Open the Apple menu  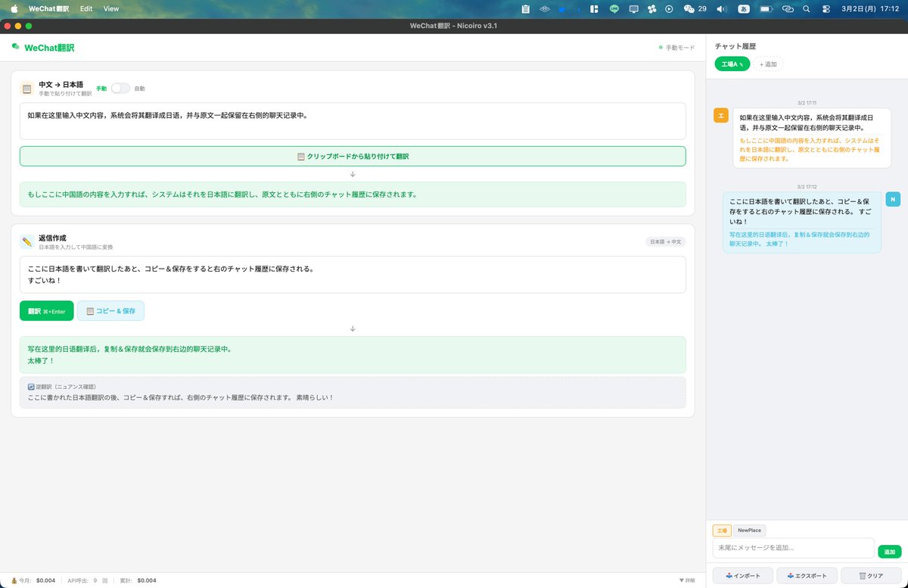[13, 9]
